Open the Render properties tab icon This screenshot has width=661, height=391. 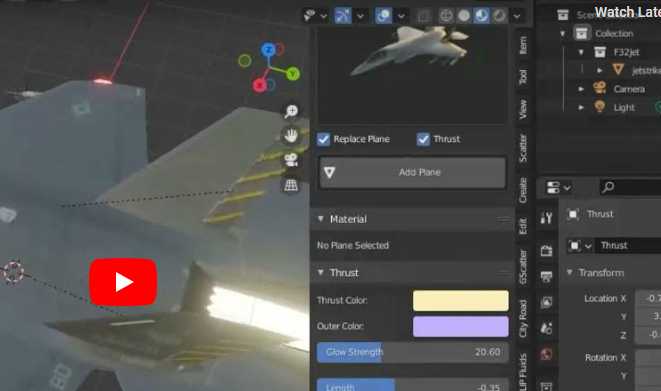pos(546,251)
